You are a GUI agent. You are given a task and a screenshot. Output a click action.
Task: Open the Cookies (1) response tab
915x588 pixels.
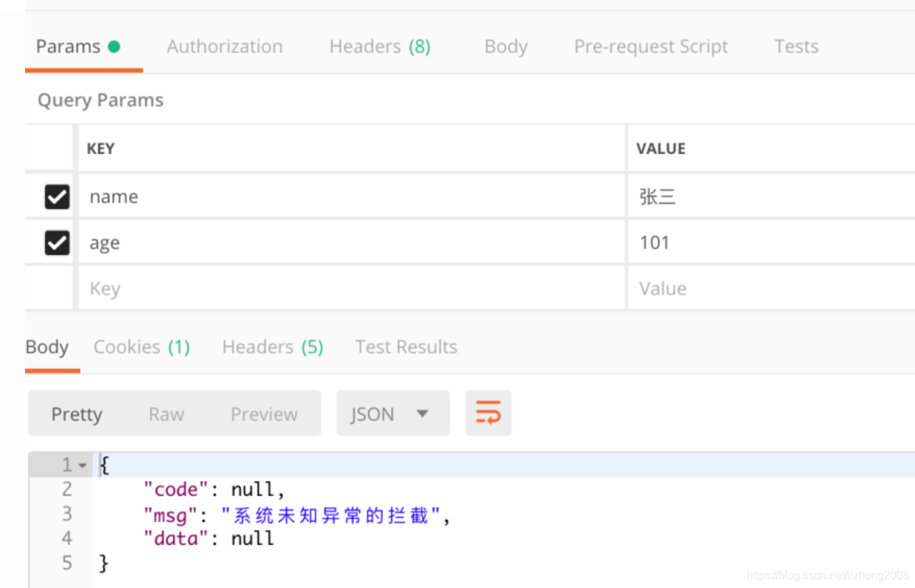click(x=142, y=347)
